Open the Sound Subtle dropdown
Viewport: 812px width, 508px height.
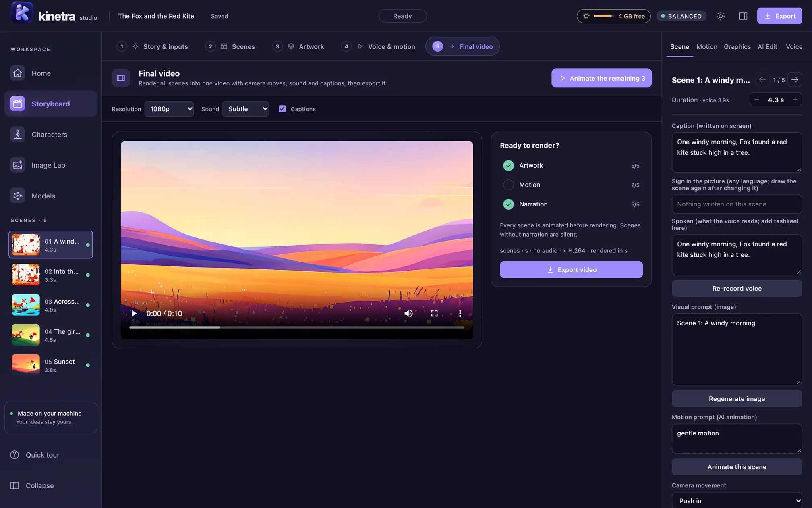point(245,109)
